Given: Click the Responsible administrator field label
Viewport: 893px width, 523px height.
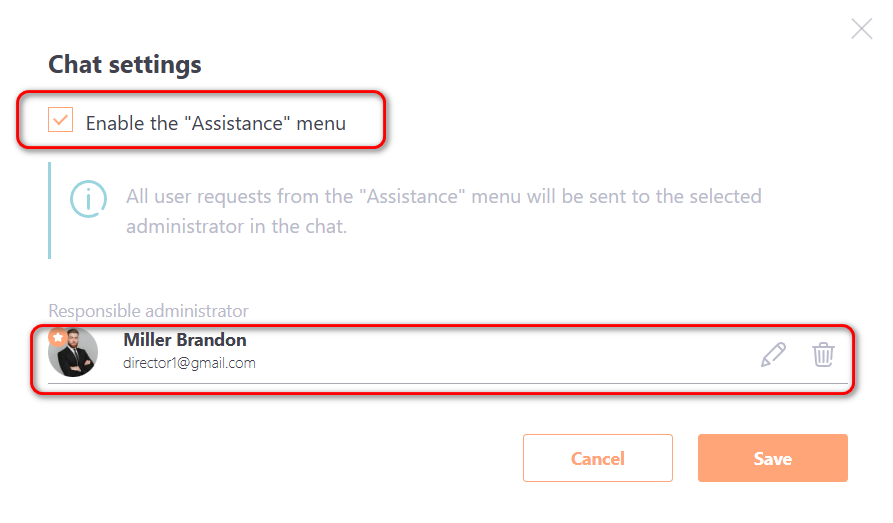Looking at the screenshot, I should click(x=148, y=311).
